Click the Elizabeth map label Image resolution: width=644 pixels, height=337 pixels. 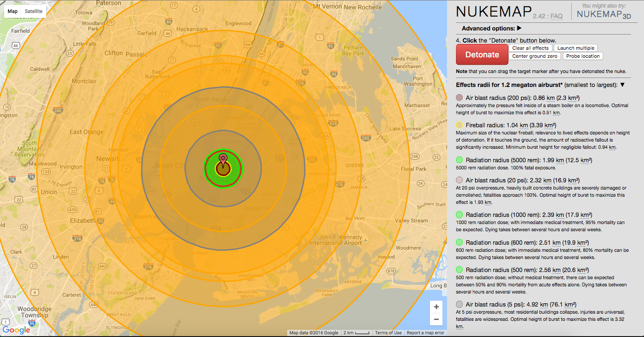pyautogui.click(x=83, y=220)
